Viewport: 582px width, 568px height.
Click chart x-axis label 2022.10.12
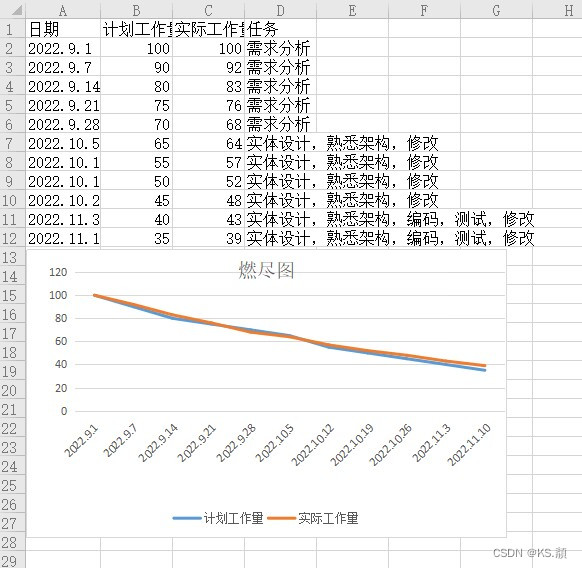313,445
